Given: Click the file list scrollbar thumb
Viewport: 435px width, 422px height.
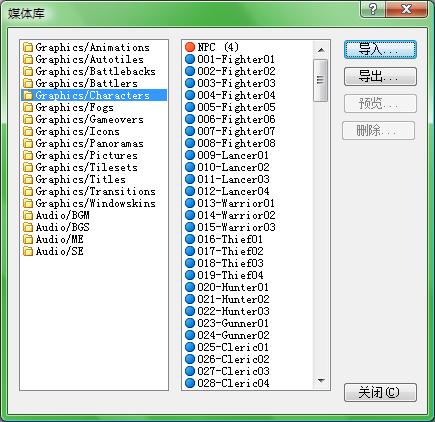Looking at the screenshot, I should pos(321,80).
